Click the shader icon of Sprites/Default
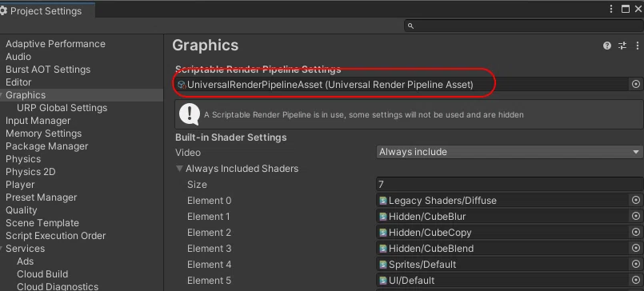This screenshot has width=644, height=291. tap(383, 265)
